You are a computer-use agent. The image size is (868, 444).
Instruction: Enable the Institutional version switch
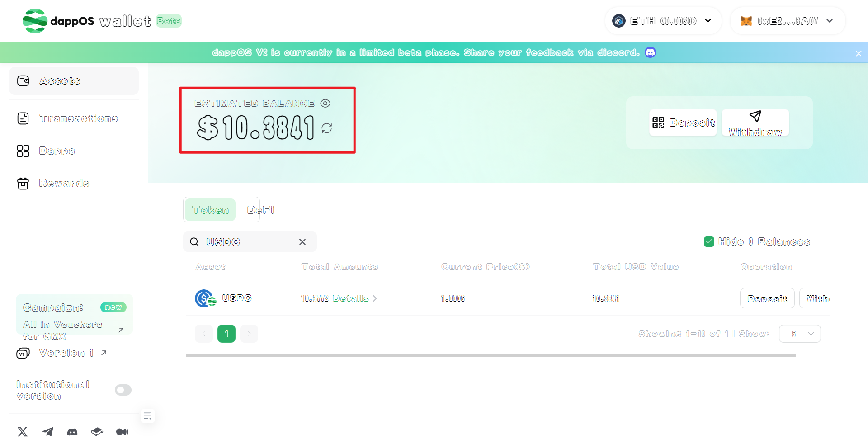click(x=123, y=390)
